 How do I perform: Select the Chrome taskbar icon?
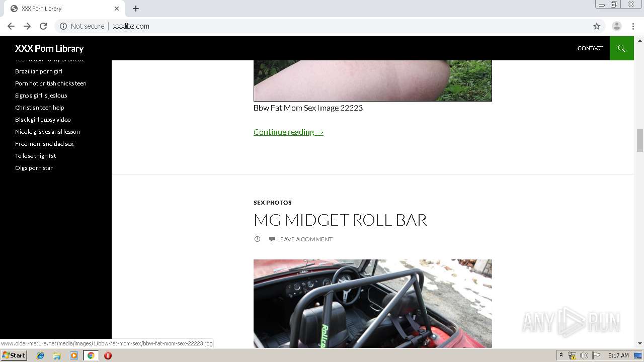pyautogui.click(x=91, y=355)
